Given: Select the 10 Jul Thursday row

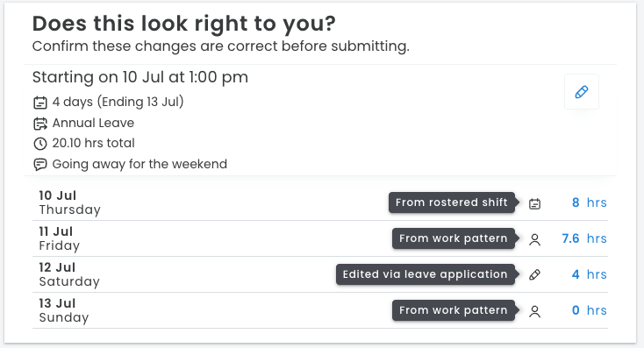Looking at the screenshot, I should (320, 202).
